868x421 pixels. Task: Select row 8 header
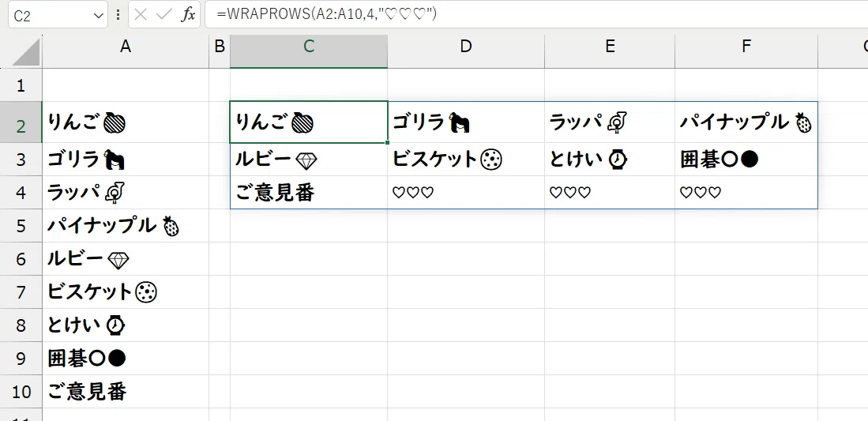click(21, 325)
